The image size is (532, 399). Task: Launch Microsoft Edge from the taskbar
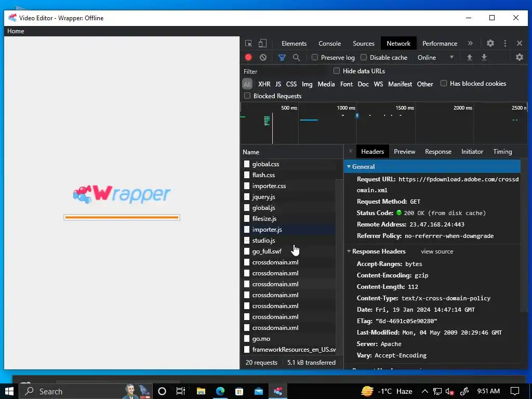click(220, 391)
